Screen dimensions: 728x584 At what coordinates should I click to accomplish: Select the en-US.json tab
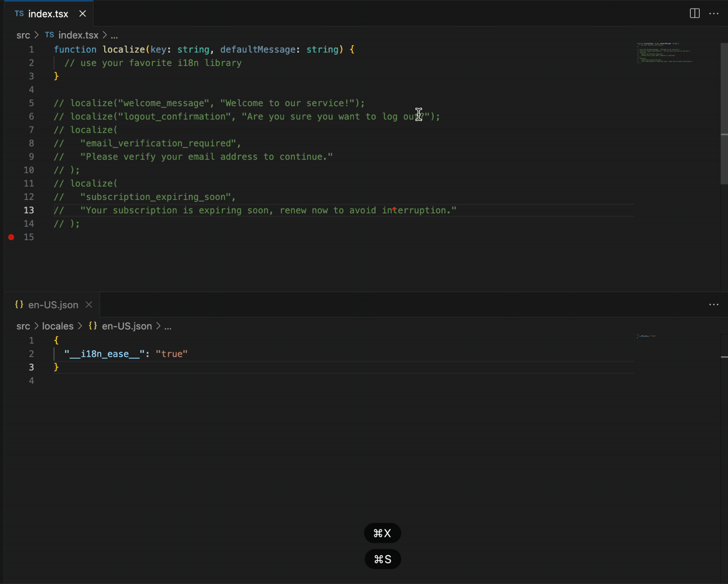[53, 305]
